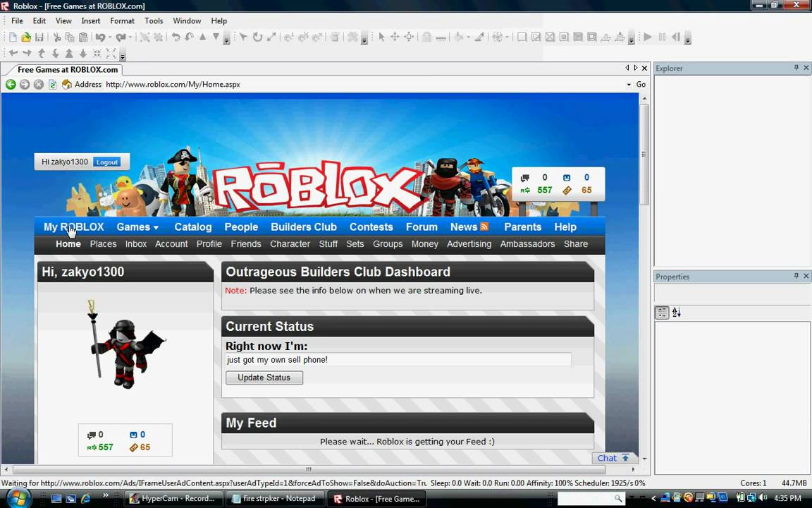Image resolution: width=812 pixels, height=508 pixels.
Task: Open the material tool dropdown arrow
Action: [507, 37]
